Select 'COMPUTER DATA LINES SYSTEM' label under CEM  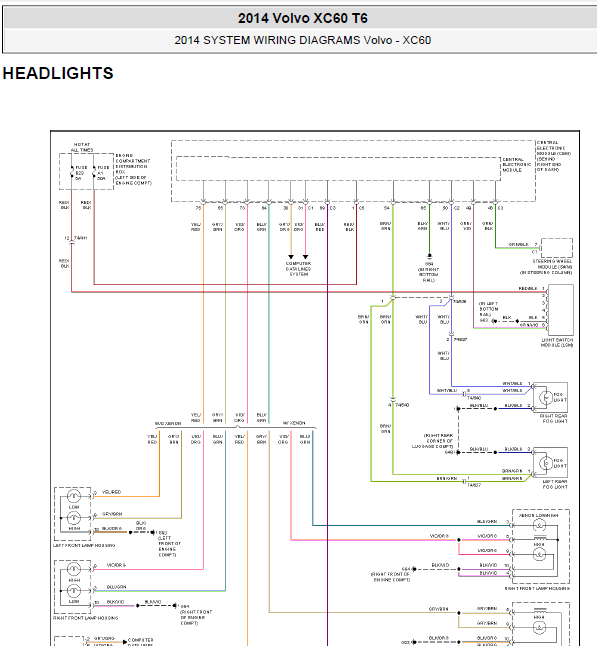[299, 269]
